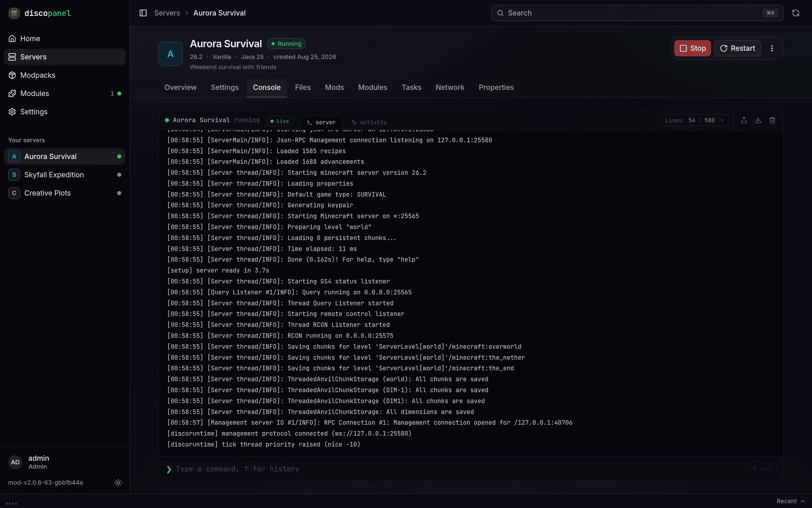This screenshot has width=812, height=508.
Task: Click the refresh icon beside search
Action: [796, 13]
